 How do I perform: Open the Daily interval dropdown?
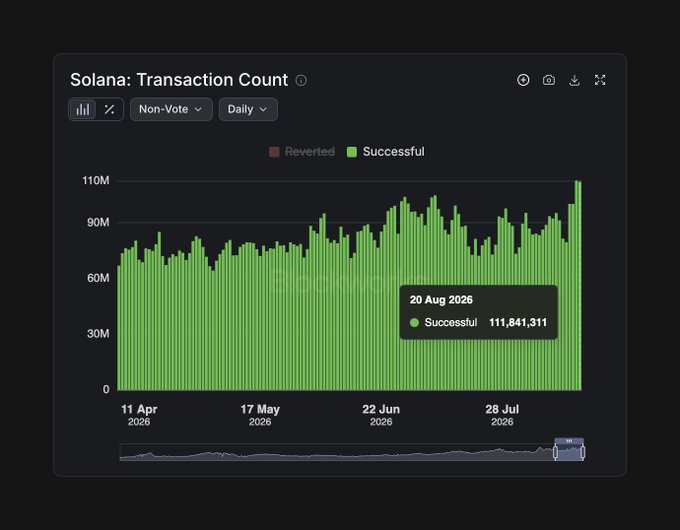point(248,109)
